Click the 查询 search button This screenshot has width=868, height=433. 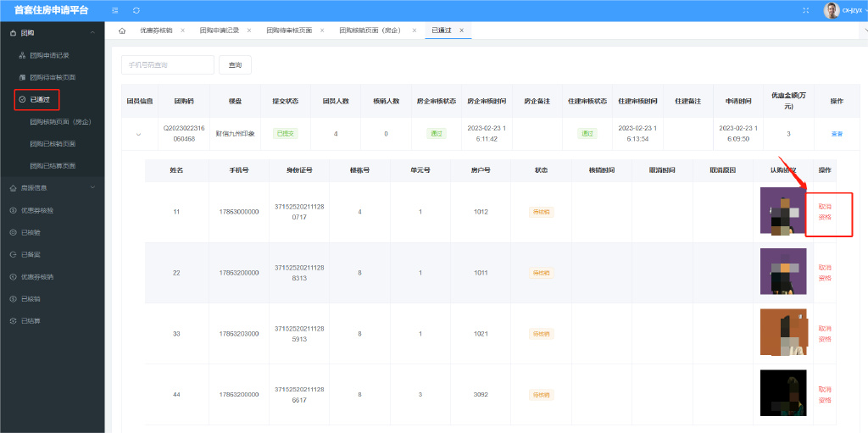(x=235, y=65)
